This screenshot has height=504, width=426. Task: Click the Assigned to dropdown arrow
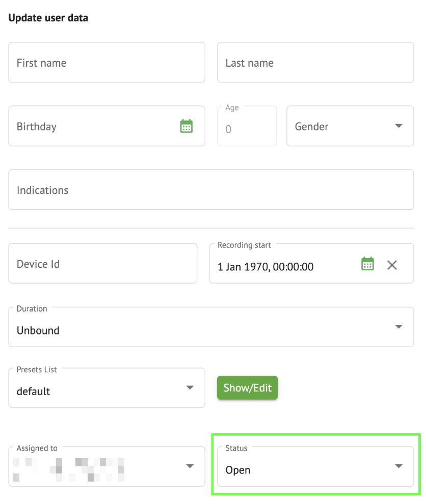pos(190,466)
